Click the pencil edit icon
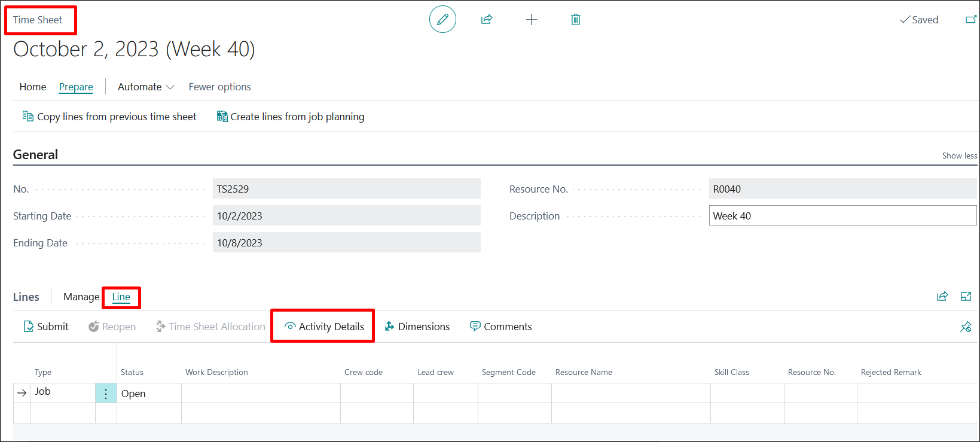The width and height of the screenshot is (980, 442). (x=442, y=20)
